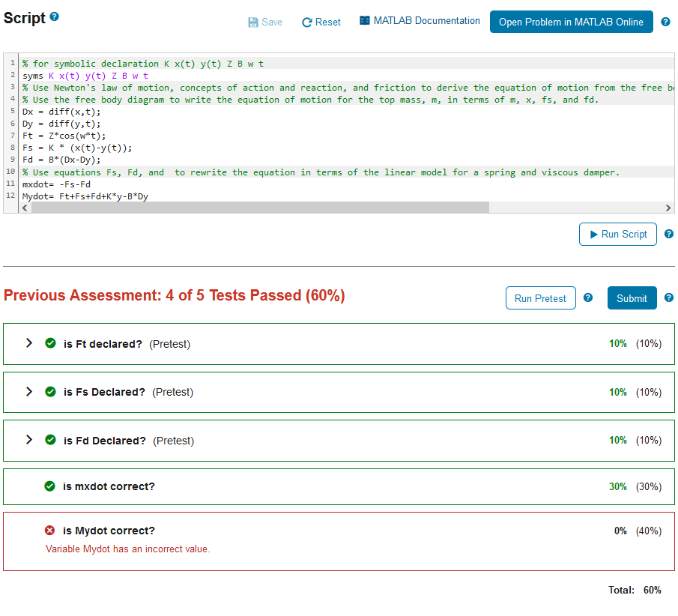Click the help icon beside the Submit button
Image resolution: width=678 pixels, height=616 pixels.
[668, 298]
